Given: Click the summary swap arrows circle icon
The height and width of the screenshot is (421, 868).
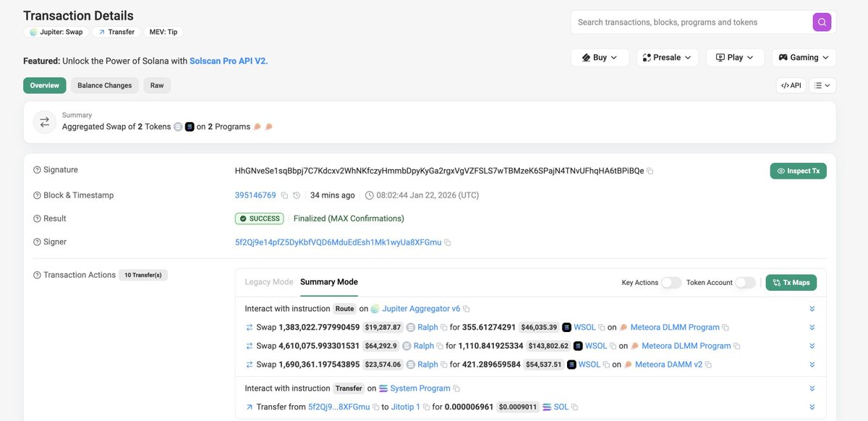Looking at the screenshot, I should click(x=45, y=122).
